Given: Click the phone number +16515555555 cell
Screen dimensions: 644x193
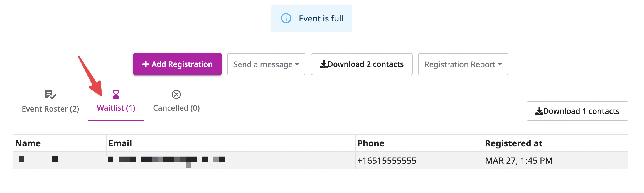Looking at the screenshot, I should 419,161.
